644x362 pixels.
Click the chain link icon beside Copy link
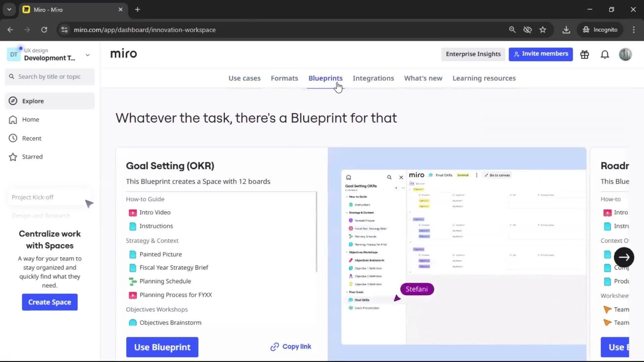(275, 347)
